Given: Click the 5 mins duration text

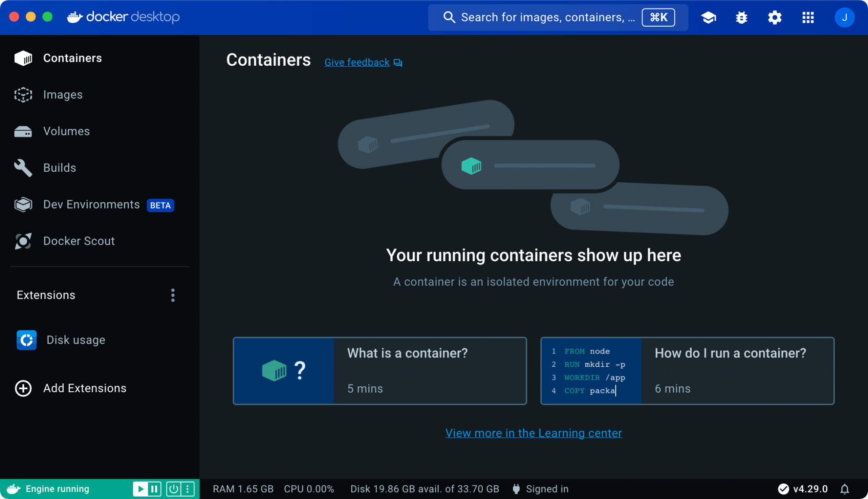Looking at the screenshot, I should (x=365, y=389).
